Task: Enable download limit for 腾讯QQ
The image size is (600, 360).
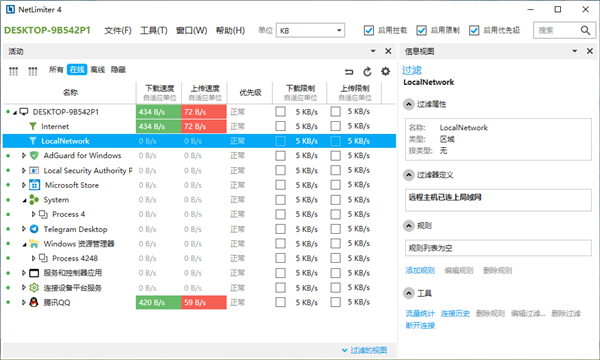Action: [x=280, y=302]
